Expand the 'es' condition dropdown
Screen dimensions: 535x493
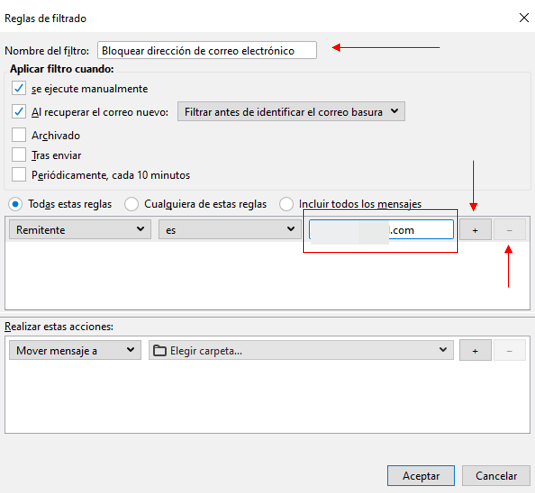[x=230, y=229]
